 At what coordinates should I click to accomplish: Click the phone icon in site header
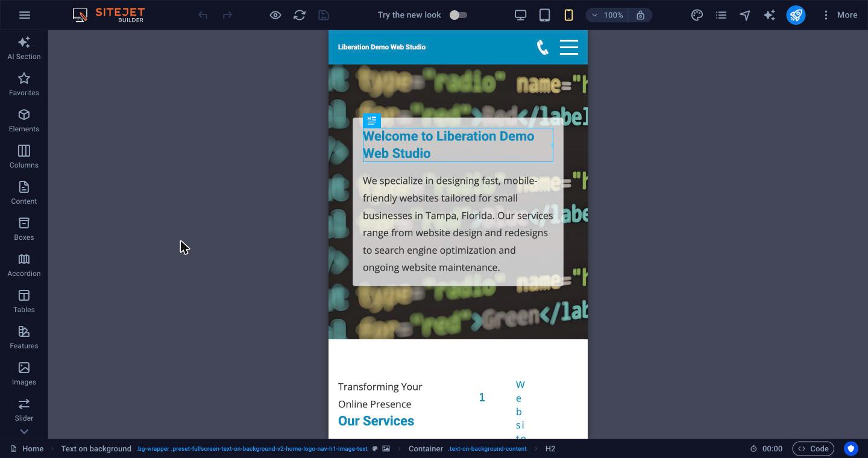[x=542, y=47]
